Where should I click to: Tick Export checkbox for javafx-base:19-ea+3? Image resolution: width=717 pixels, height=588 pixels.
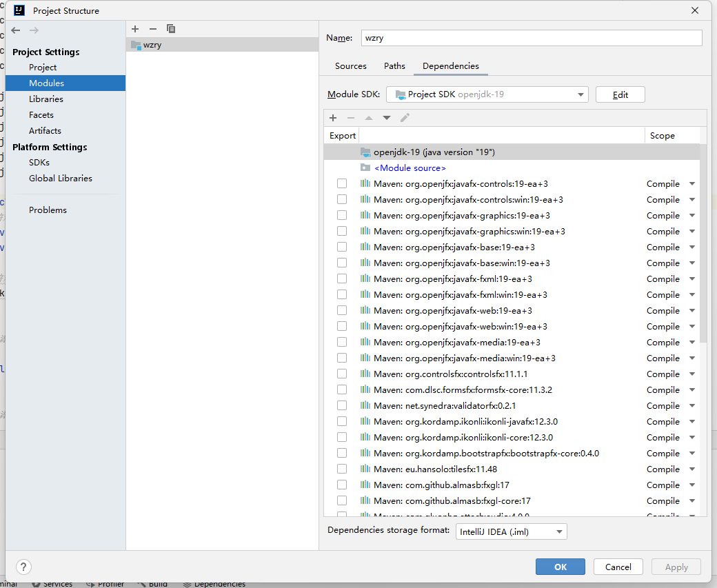click(341, 247)
